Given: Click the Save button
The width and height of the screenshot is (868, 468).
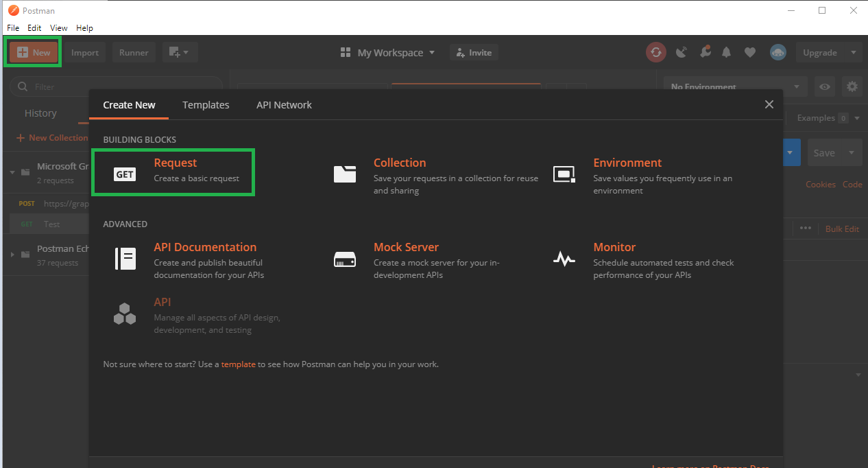Looking at the screenshot, I should coord(824,153).
